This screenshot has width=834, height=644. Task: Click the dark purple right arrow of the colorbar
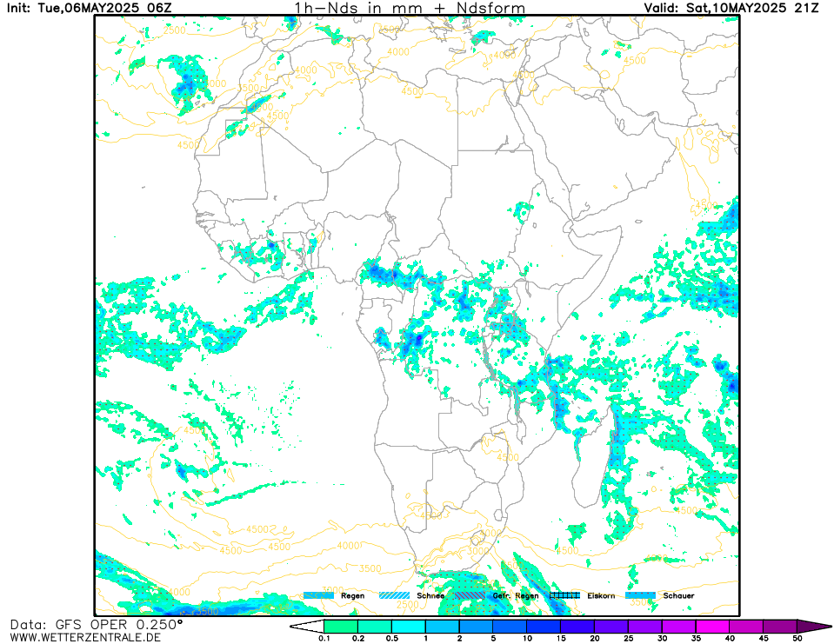coord(813,627)
